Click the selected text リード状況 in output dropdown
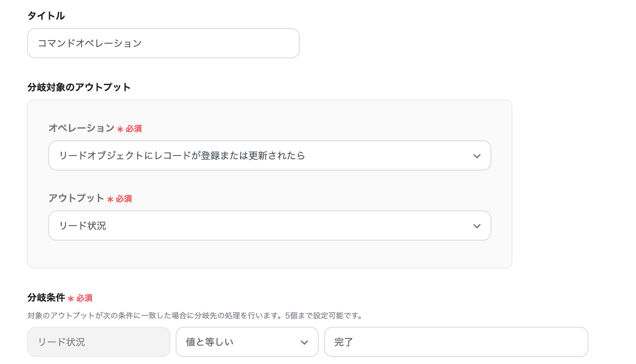The height and width of the screenshot is (364, 636). click(x=83, y=226)
